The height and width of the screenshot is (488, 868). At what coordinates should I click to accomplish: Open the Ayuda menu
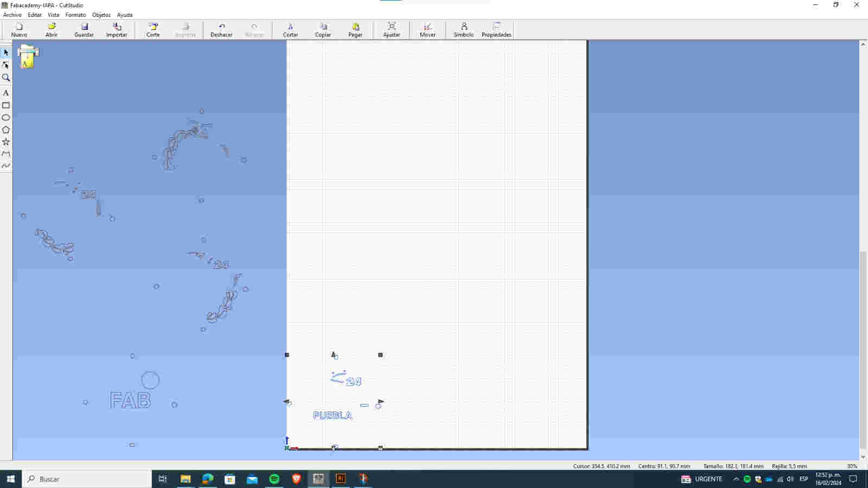click(125, 15)
